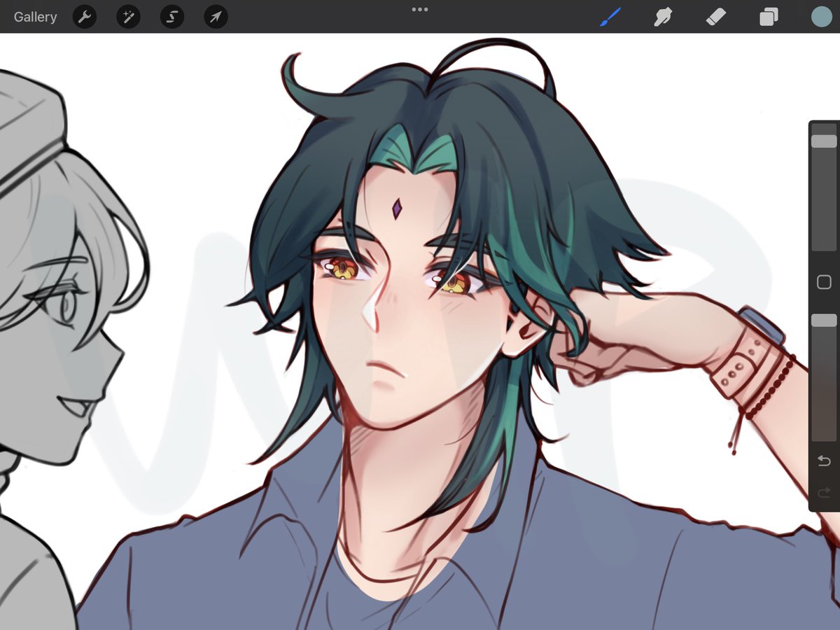Select the Eraser tool
840x630 pixels.
tap(716, 17)
